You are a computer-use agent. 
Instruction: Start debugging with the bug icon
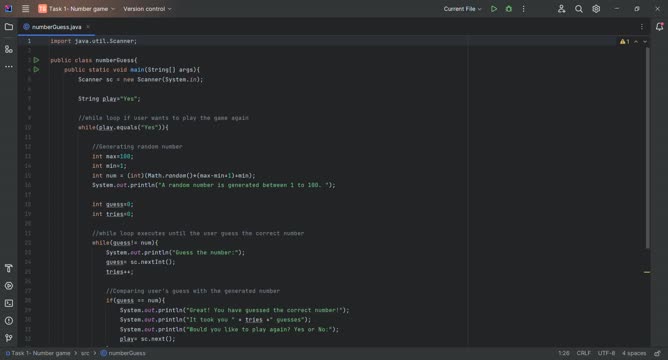(509, 9)
